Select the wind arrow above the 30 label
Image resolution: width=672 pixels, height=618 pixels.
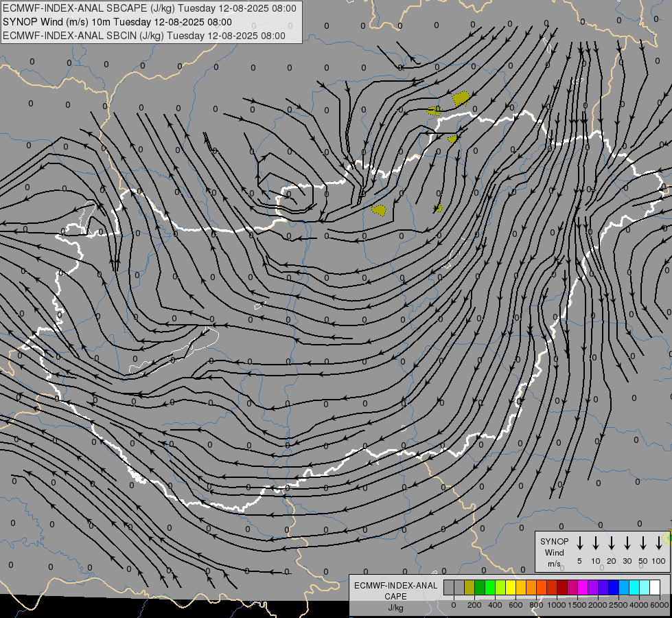coord(627,543)
